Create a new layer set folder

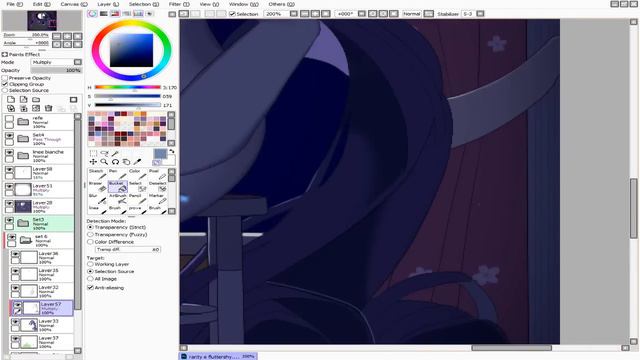click(x=36, y=99)
